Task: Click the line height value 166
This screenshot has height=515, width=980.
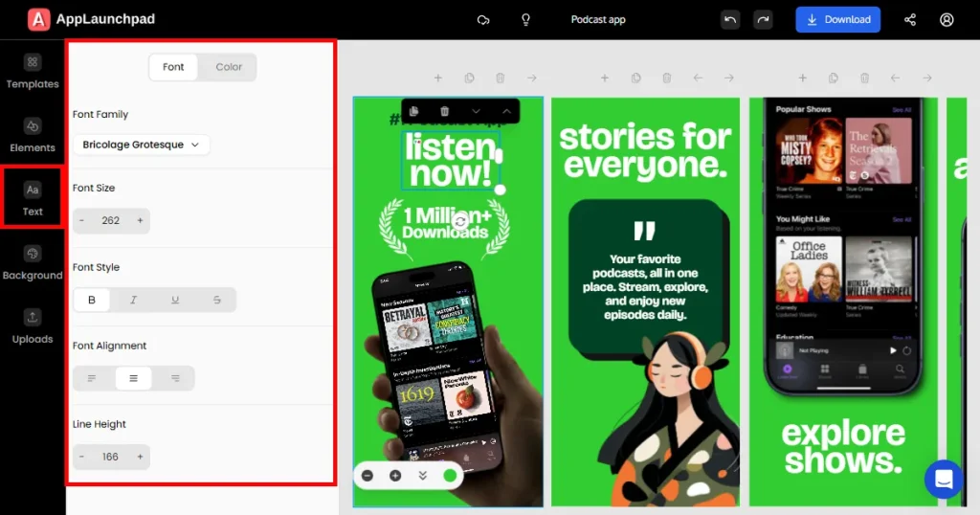Action: [110, 457]
